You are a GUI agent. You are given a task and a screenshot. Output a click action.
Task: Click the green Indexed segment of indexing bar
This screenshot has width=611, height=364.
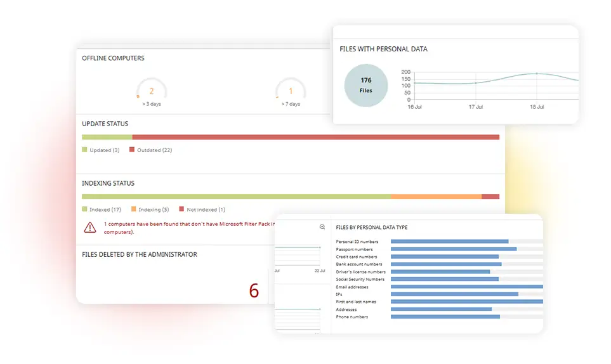(x=237, y=197)
